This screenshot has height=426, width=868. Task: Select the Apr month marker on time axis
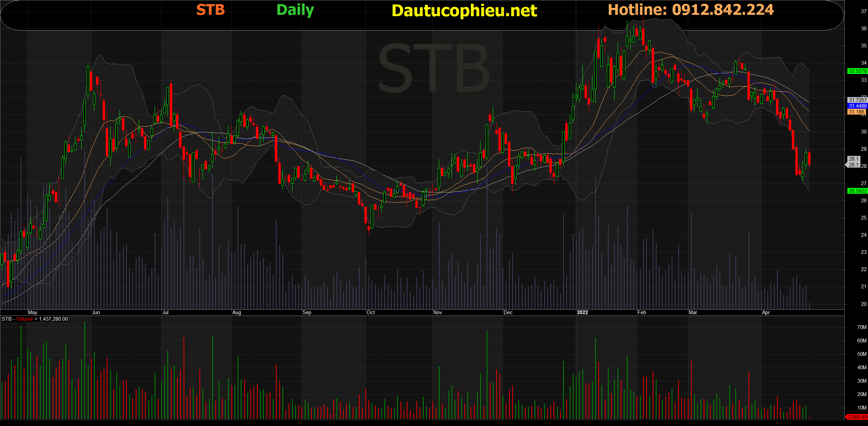click(x=766, y=312)
